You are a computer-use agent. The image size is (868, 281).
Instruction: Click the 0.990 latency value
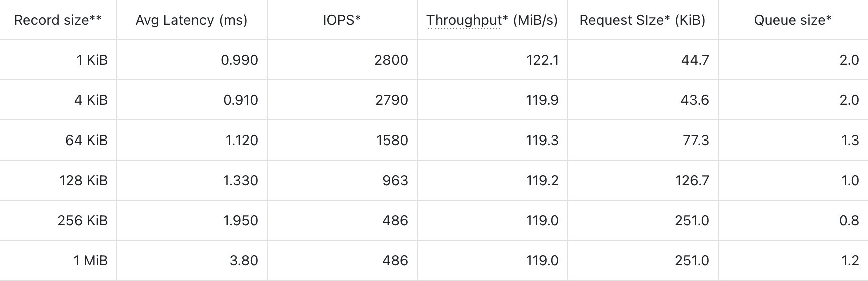pos(239,60)
